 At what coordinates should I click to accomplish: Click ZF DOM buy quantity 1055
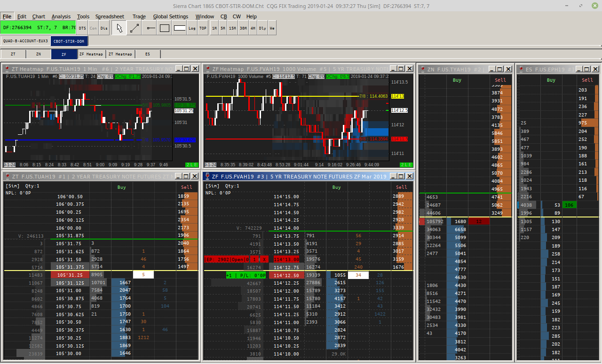tap(339, 275)
